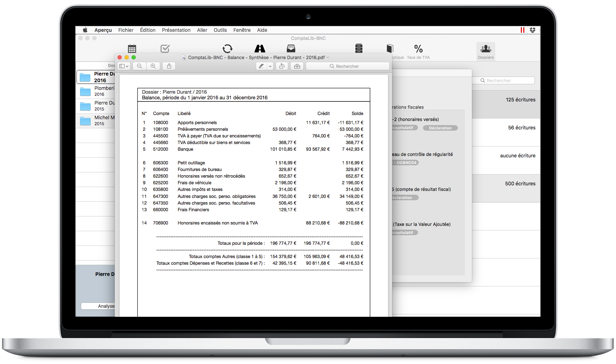Click the Dropbox menu bar icon
The height and width of the screenshot is (364, 616).
tap(532, 30)
